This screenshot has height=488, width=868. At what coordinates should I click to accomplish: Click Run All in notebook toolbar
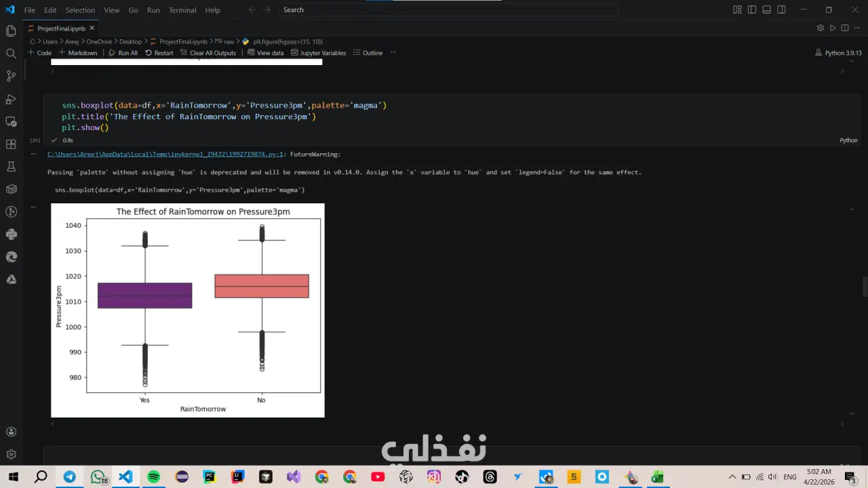pos(123,53)
